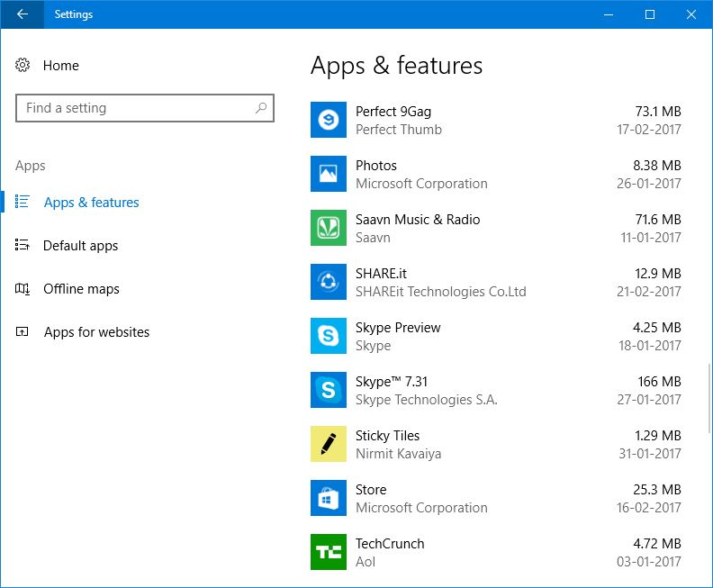The height and width of the screenshot is (588, 713).
Task: Open Default apps section
Action: click(80, 246)
